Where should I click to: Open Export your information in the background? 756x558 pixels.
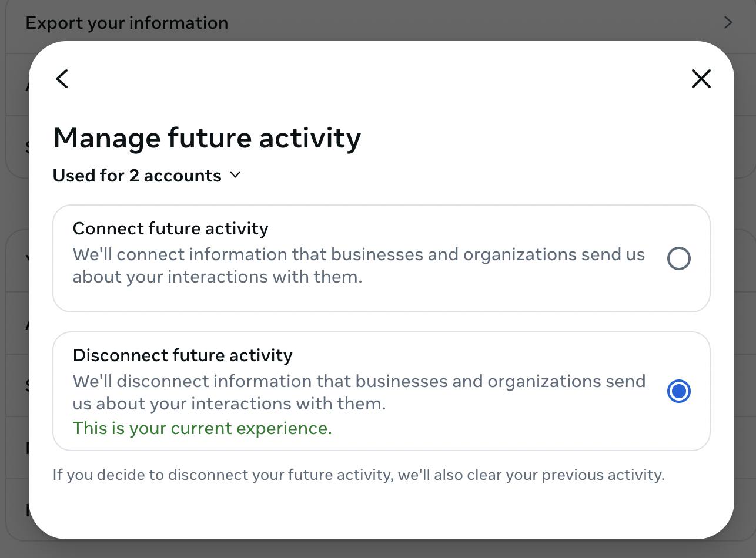pos(127,23)
